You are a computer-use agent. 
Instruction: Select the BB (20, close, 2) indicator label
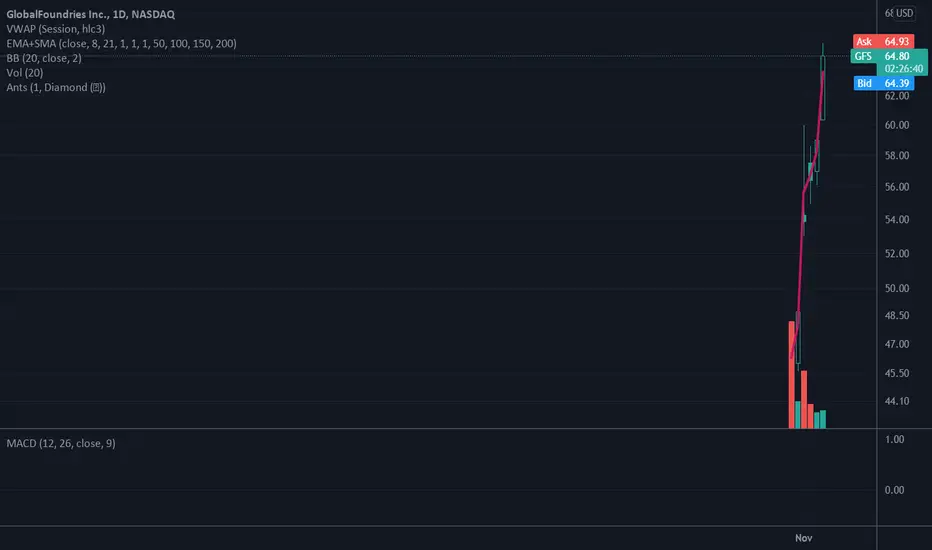[43, 58]
